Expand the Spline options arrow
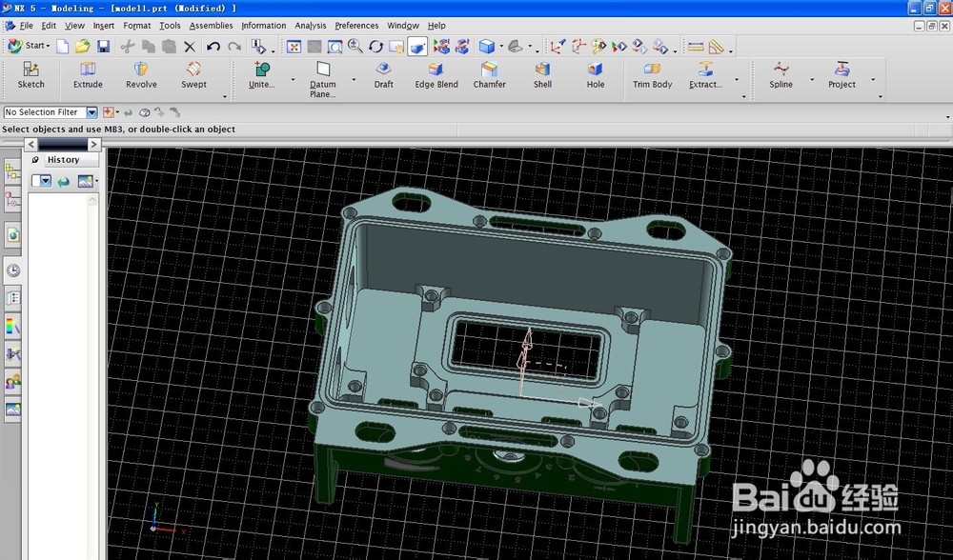Image resolution: width=953 pixels, height=560 pixels. pos(812,80)
